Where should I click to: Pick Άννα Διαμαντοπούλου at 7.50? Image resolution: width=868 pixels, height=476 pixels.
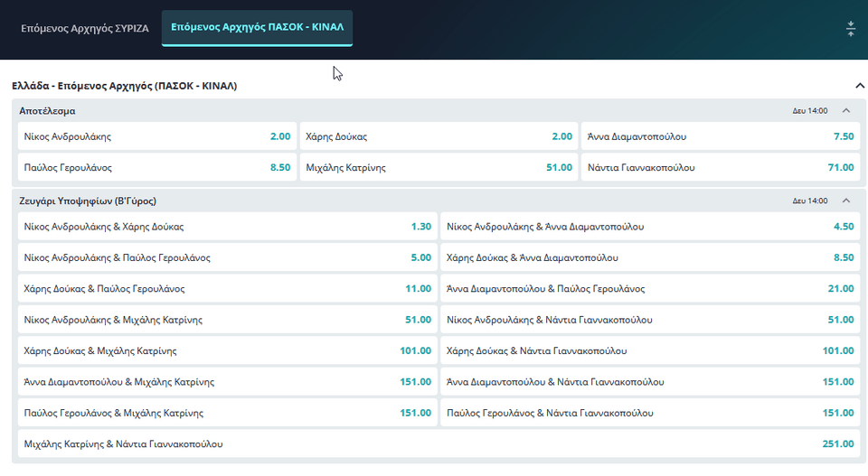721,136
